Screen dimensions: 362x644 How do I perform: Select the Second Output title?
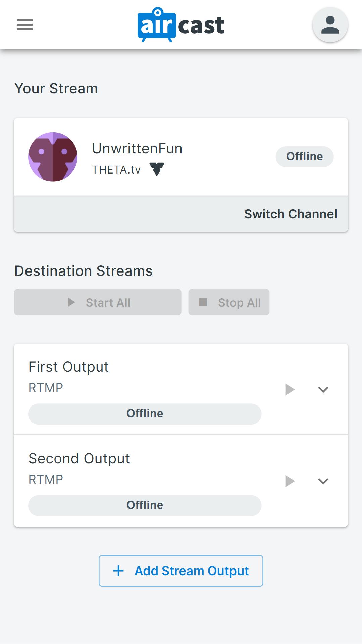coord(79,458)
